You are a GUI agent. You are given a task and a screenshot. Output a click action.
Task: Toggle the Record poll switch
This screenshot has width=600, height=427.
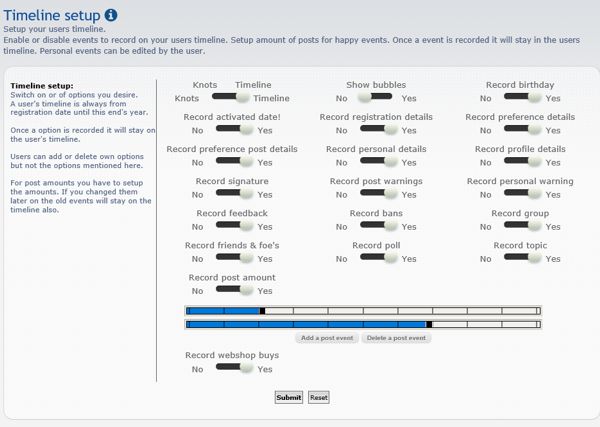(x=376, y=258)
